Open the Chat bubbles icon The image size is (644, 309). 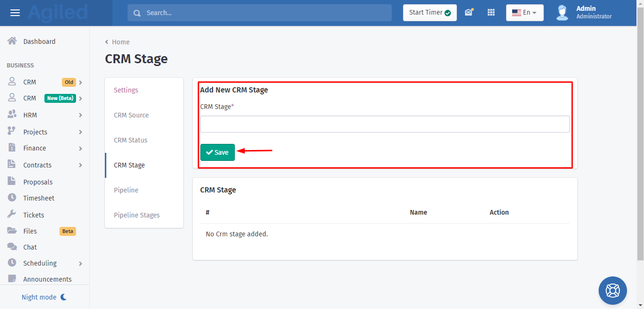12,247
